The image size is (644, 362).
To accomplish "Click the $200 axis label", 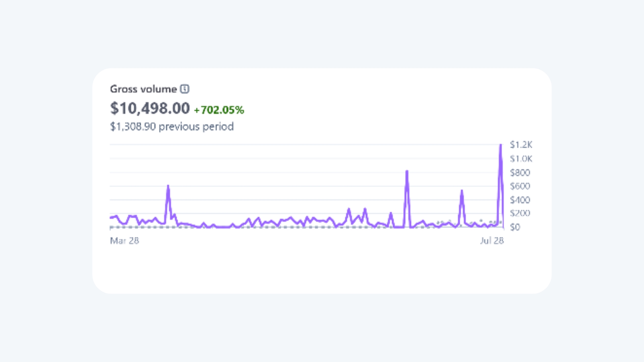I will click(520, 213).
